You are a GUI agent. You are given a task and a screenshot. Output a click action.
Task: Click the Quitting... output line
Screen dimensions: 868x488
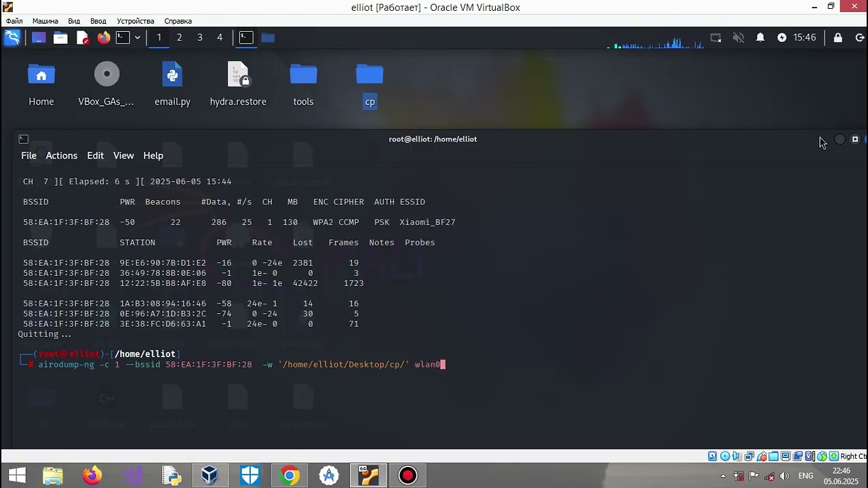(45, 334)
